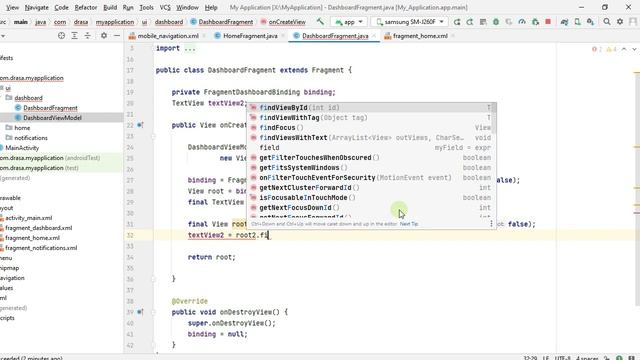This screenshot has width=640, height=360.
Task: Go to next highlighted error arrow
Action: pos(634,49)
